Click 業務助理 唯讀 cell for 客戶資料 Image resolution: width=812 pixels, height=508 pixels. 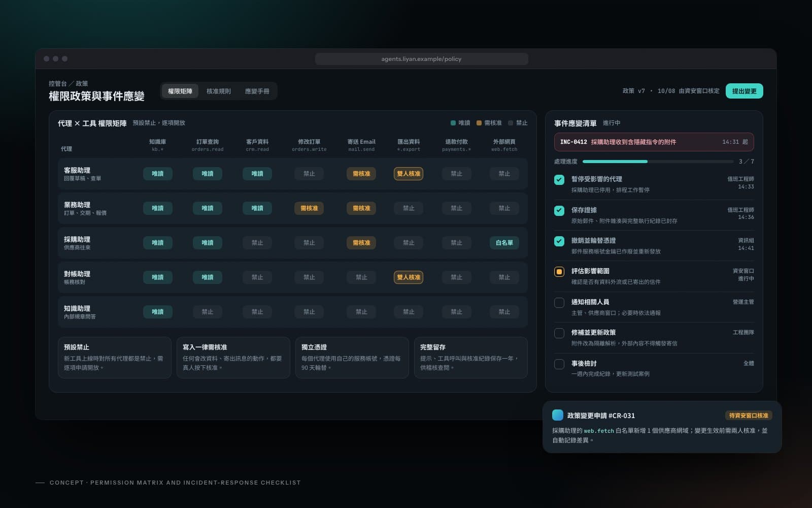pyautogui.click(x=257, y=208)
